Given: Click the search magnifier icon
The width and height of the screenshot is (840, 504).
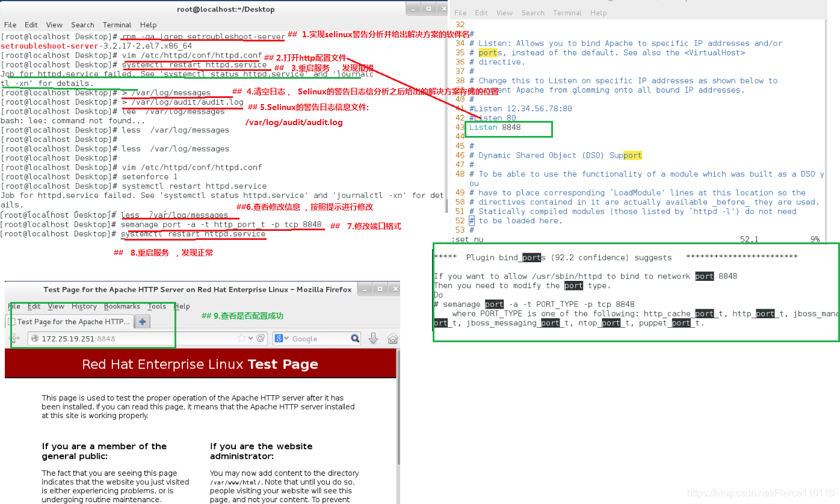Looking at the screenshot, I should [x=355, y=339].
